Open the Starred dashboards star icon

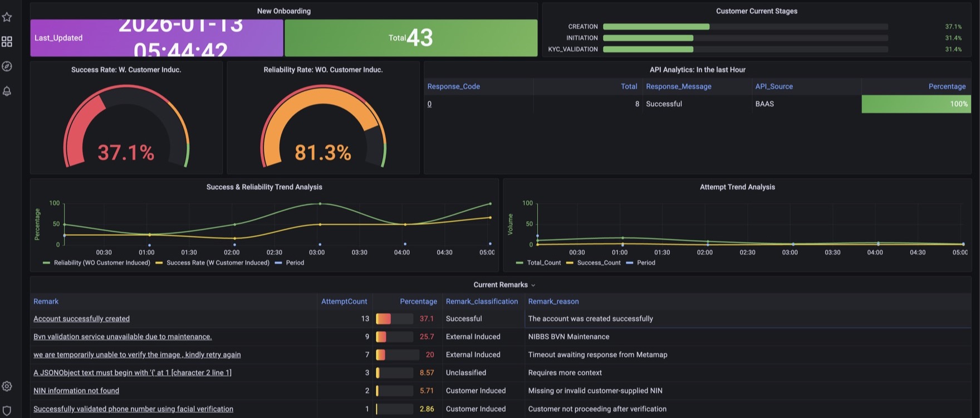tap(7, 17)
